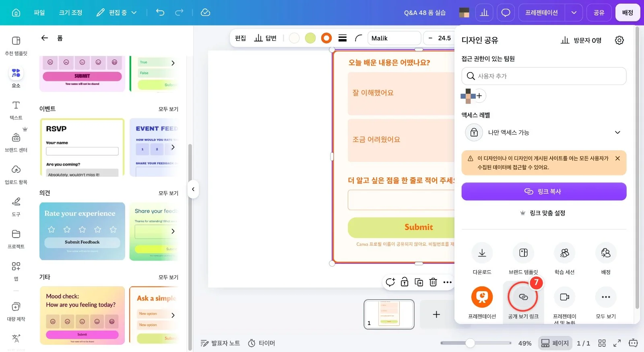Screen dimensions: 644x352
Task: Open share settings gear icon
Action: [x=619, y=40]
